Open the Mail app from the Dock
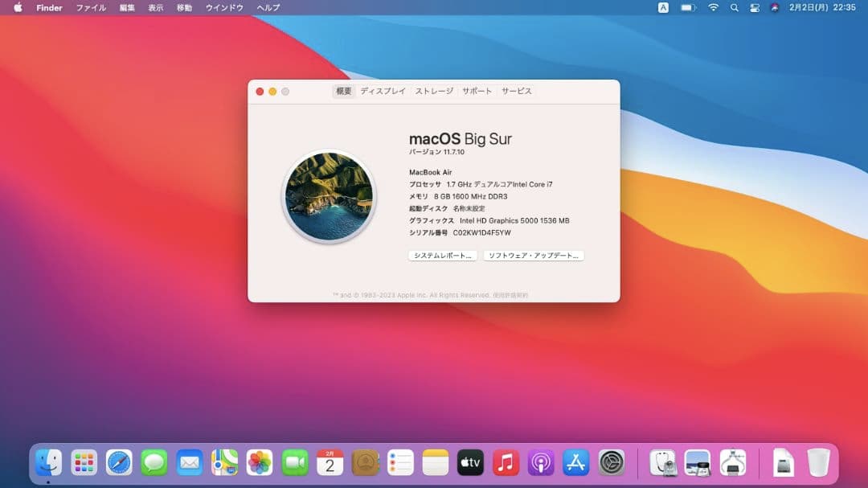 pos(189,463)
